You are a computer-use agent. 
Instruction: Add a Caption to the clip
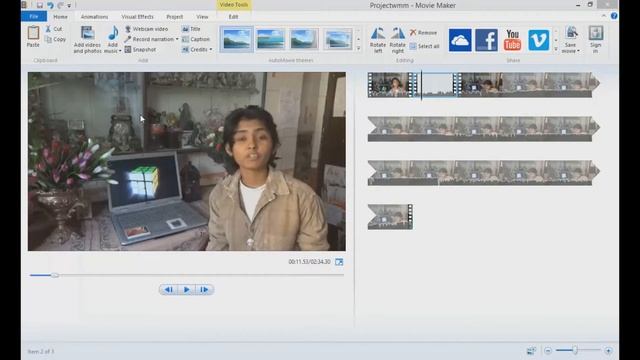pos(196,39)
